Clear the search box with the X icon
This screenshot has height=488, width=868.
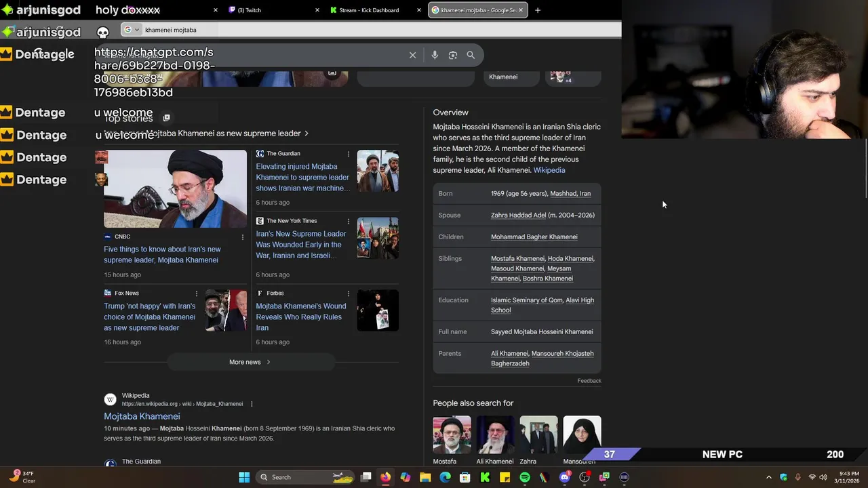412,55
